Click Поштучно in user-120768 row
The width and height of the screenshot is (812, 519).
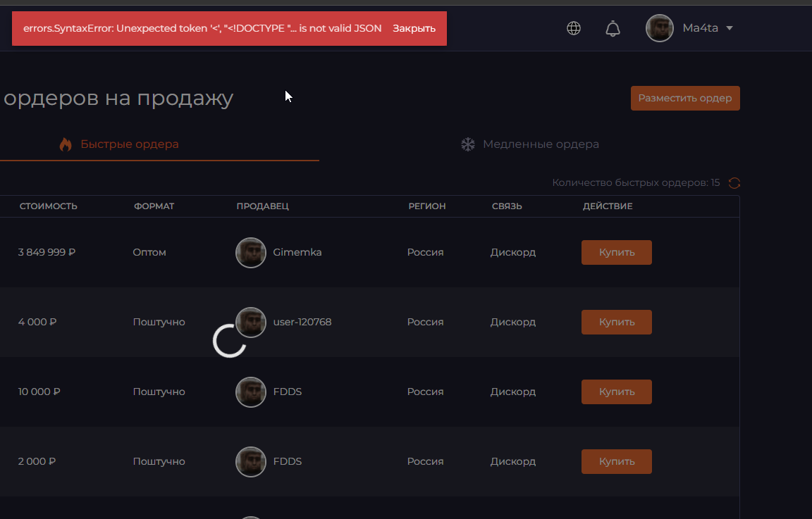pyautogui.click(x=159, y=322)
